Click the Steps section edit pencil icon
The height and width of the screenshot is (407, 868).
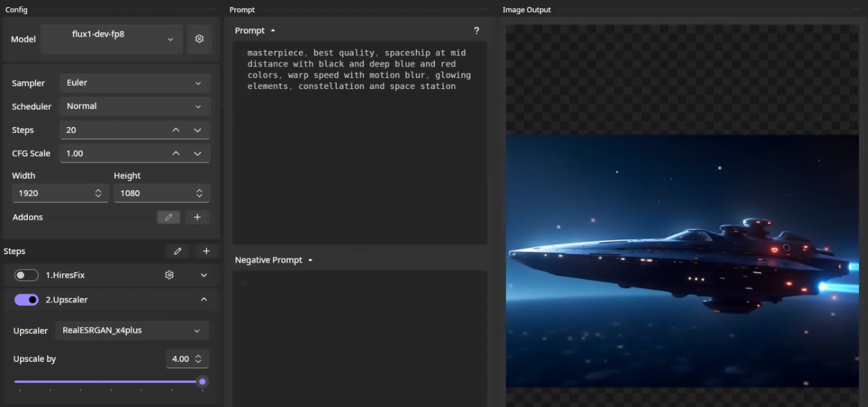point(177,251)
